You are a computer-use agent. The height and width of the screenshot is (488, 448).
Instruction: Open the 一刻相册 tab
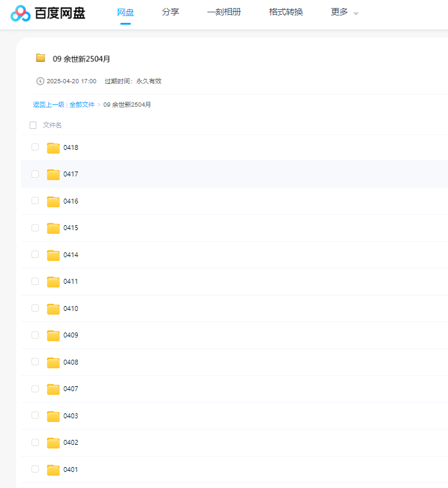pyautogui.click(x=224, y=12)
